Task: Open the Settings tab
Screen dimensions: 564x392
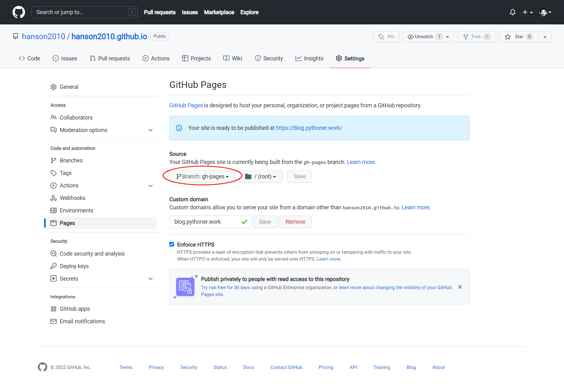Action: pos(350,59)
